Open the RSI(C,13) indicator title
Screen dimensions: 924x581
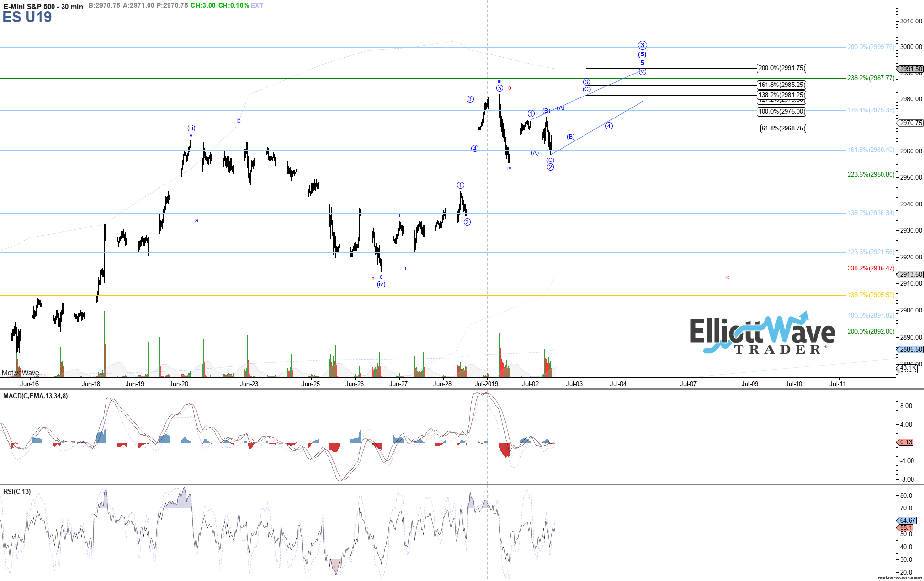coord(17,491)
